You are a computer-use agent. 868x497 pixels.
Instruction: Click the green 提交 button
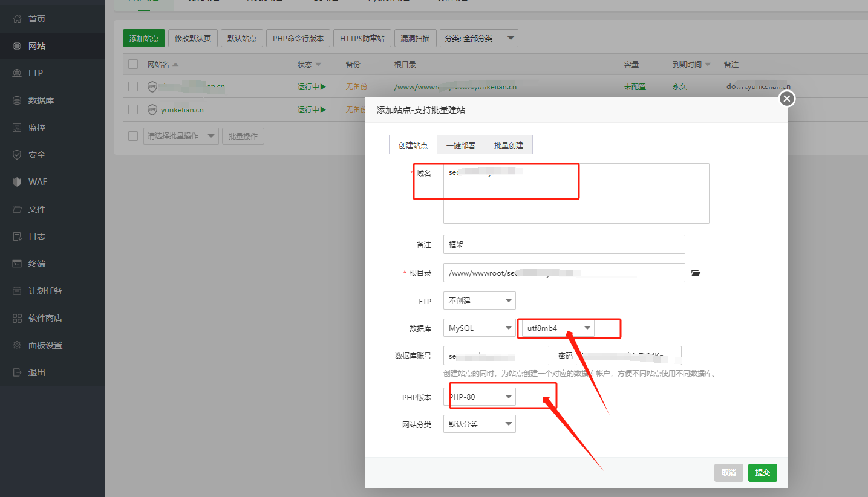[763, 473]
